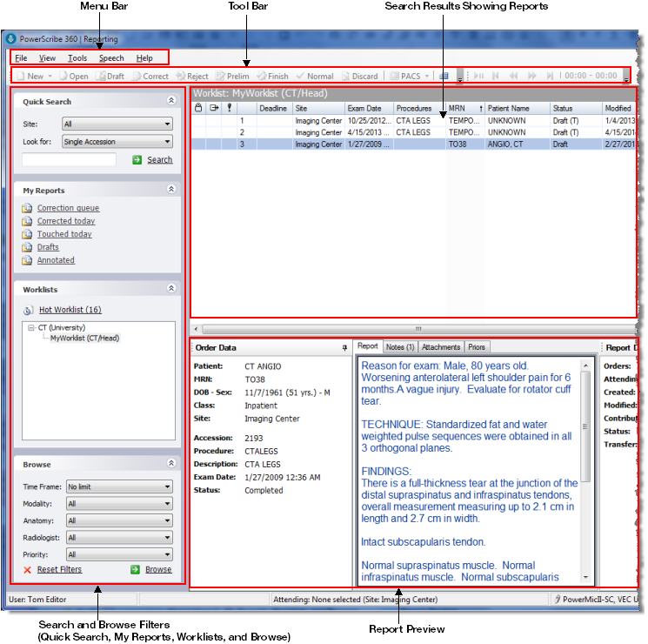Image resolution: width=648 pixels, height=644 pixels.
Task: Open the Corrected today link
Action: (66, 221)
